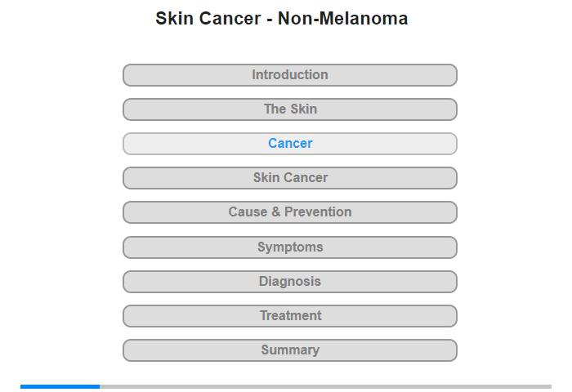View the Treatment section

[290, 316]
